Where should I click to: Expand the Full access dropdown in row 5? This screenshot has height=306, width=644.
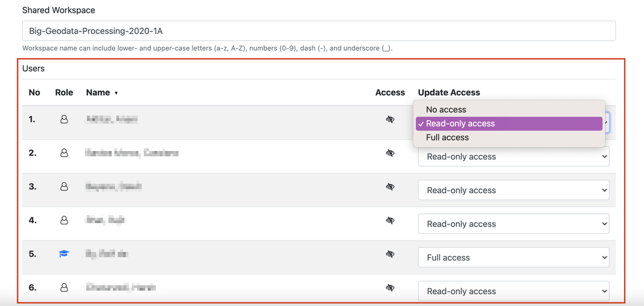(513, 257)
